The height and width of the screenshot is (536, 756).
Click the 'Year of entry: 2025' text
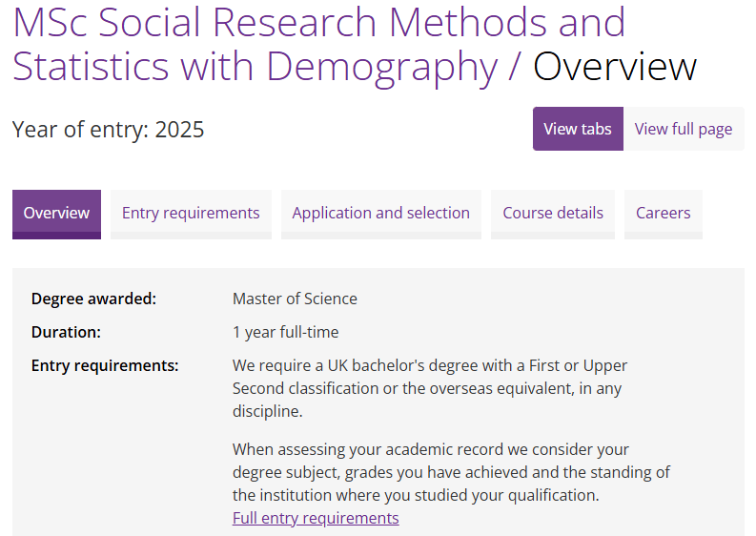tap(108, 130)
